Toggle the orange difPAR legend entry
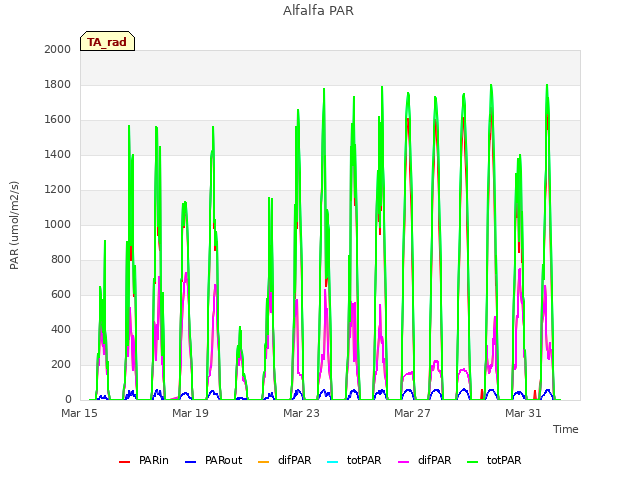This screenshot has height=480, width=640. (x=284, y=460)
